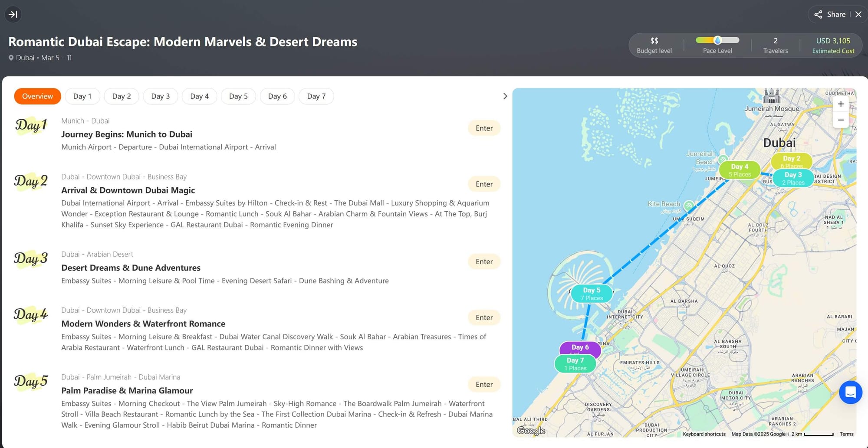
Task: Open the chat support bubble
Action: coord(850,392)
